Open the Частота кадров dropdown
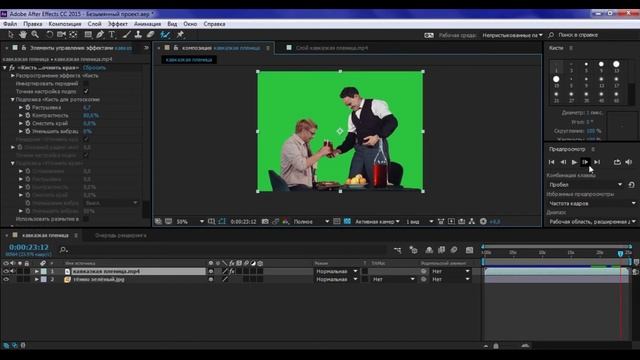640x360 pixels. click(x=592, y=203)
